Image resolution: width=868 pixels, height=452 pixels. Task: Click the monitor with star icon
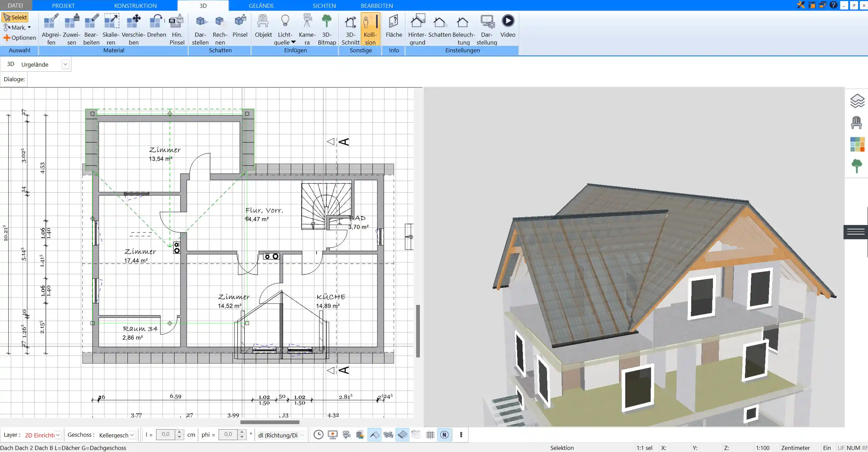pyautogui.click(x=333, y=435)
